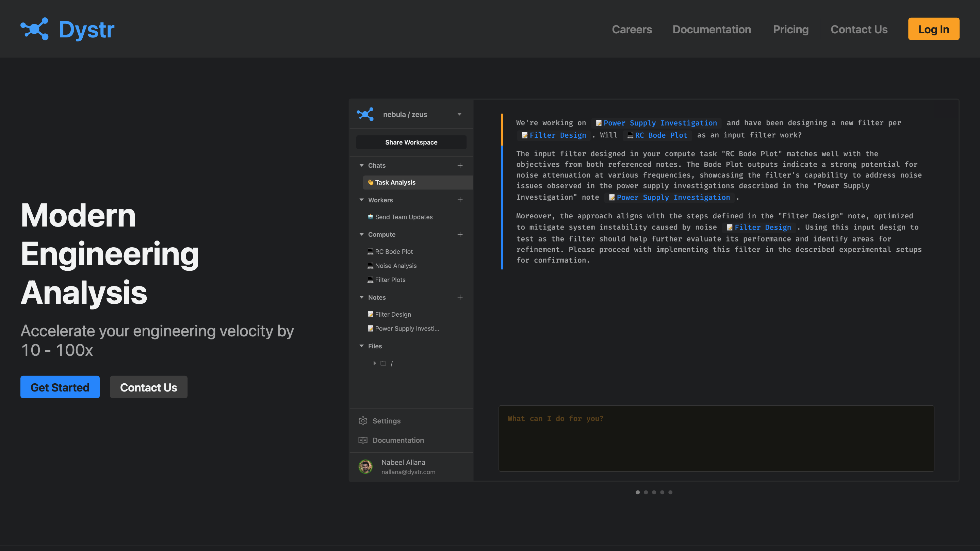The image size is (980, 551).
Task: Select the third carousel dot indicator
Action: point(654,492)
